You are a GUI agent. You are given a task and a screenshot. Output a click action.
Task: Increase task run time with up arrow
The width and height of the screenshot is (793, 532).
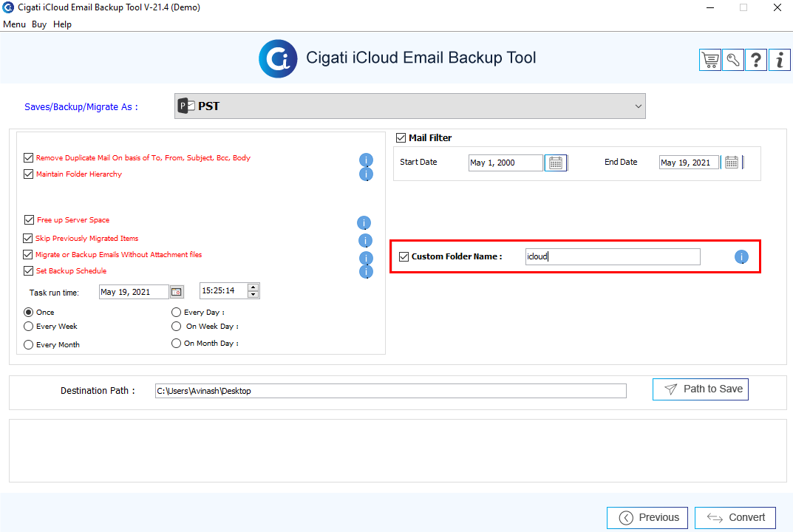click(x=253, y=287)
